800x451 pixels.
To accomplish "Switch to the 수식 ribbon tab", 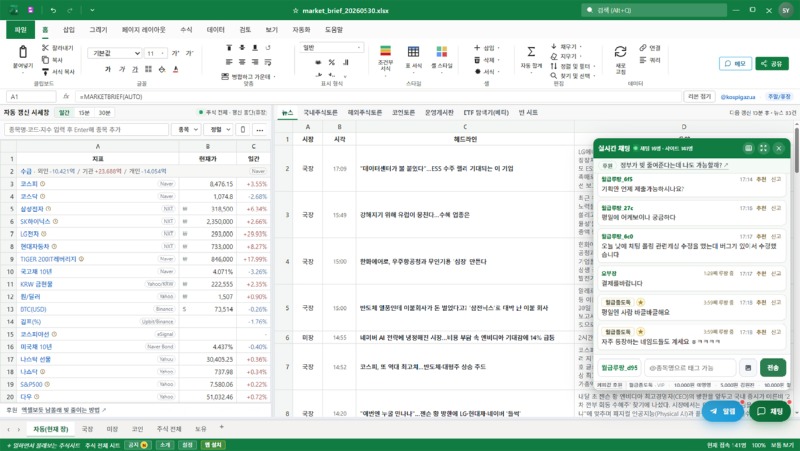I will (x=186, y=30).
